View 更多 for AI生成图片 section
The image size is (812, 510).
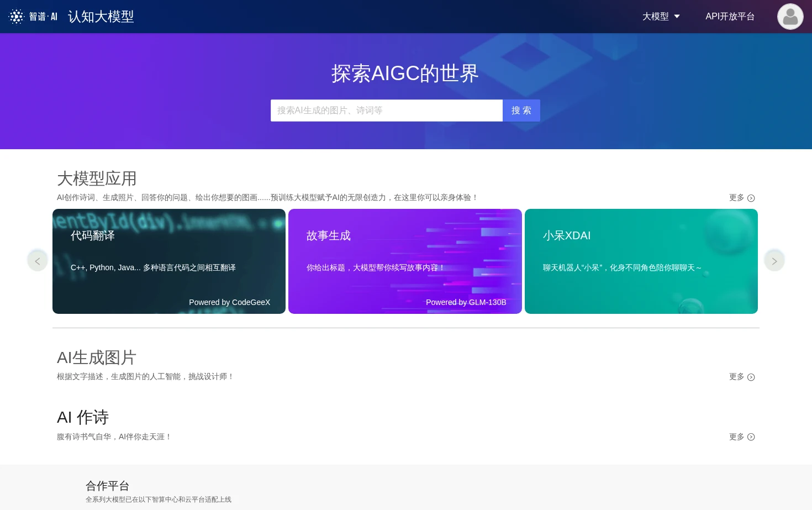[x=742, y=377]
